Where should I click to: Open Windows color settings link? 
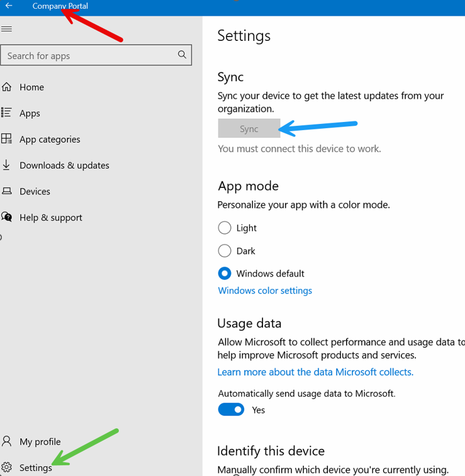click(x=265, y=291)
